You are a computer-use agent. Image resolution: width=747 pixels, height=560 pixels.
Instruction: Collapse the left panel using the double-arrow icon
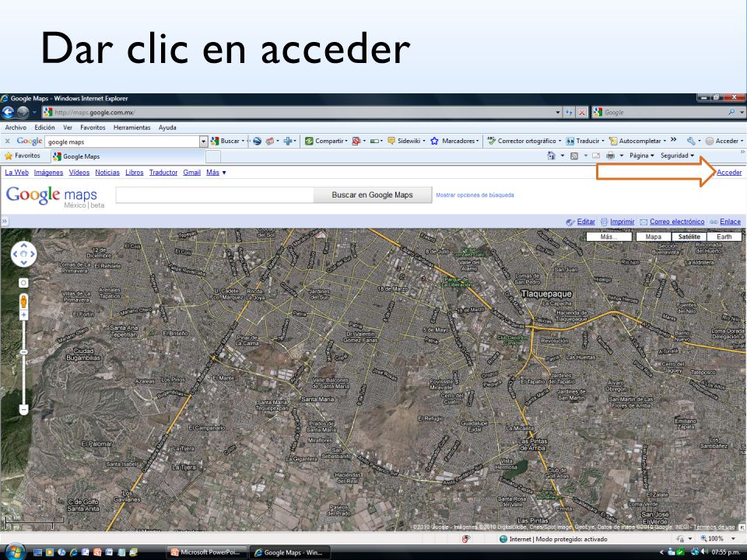[x=5, y=222]
